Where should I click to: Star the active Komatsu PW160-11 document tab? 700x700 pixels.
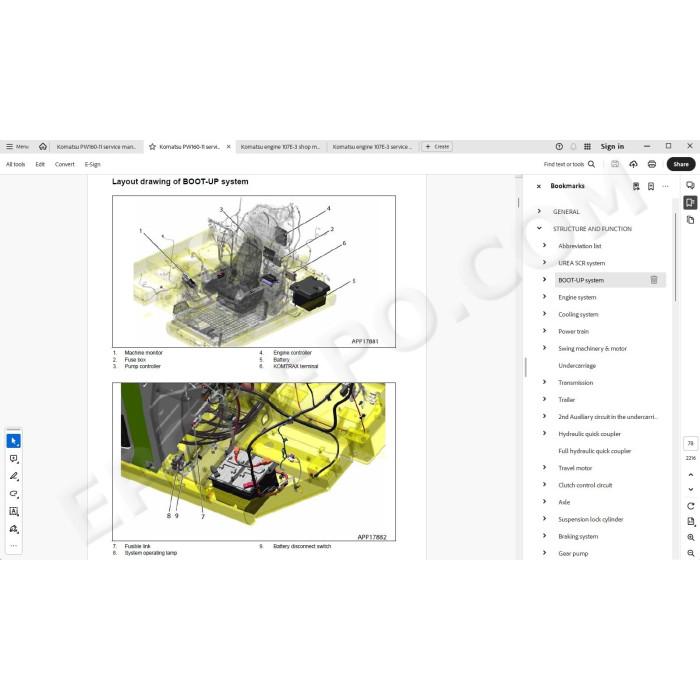pos(152,146)
